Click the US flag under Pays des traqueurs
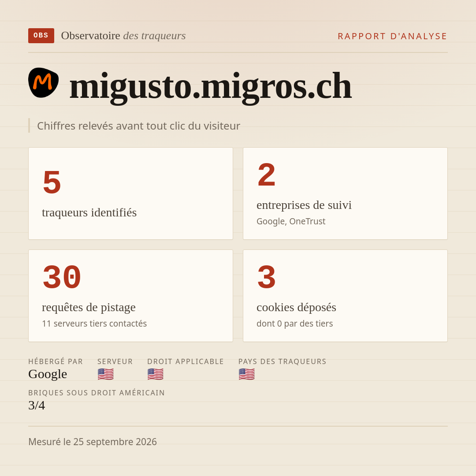The height and width of the screenshot is (476, 476). click(246, 374)
